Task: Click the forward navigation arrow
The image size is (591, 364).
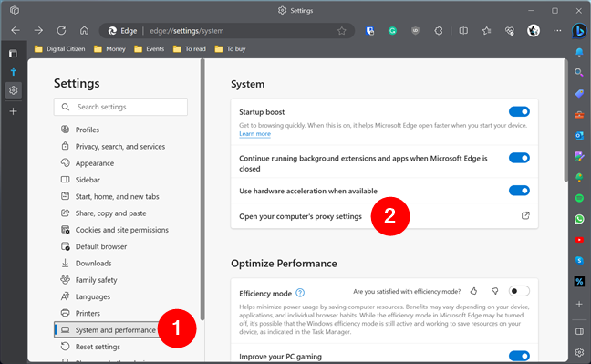Action: click(38, 30)
